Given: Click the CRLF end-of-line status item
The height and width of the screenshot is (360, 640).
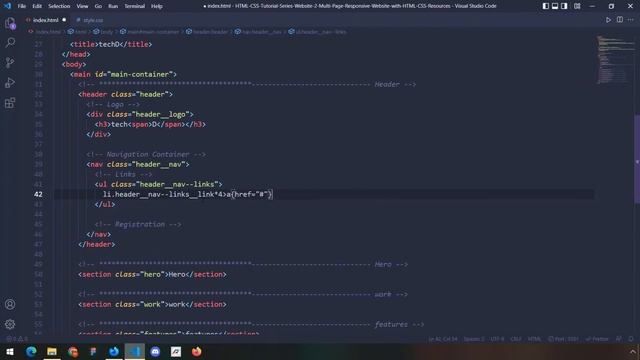Looking at the screenshot, I should [516, 339].
